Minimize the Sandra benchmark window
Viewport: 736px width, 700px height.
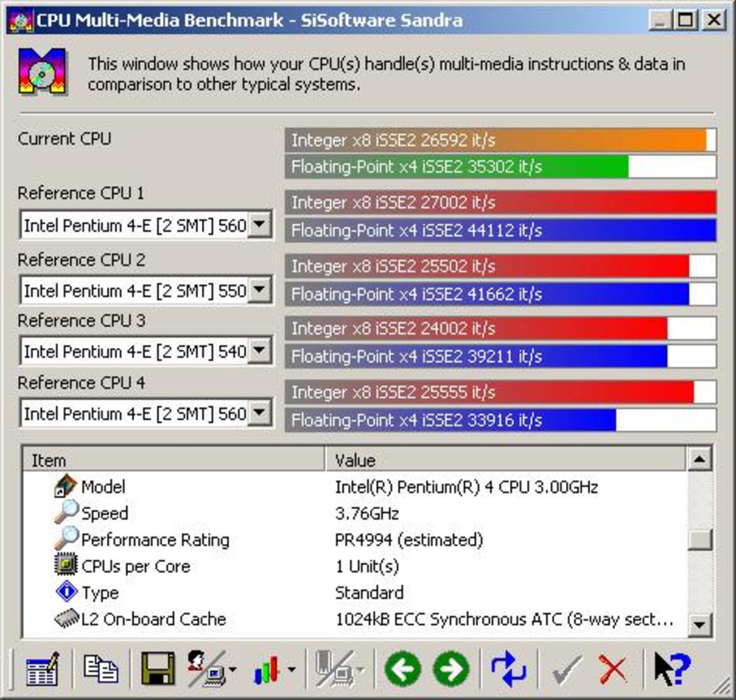click(x=659, y=20)
